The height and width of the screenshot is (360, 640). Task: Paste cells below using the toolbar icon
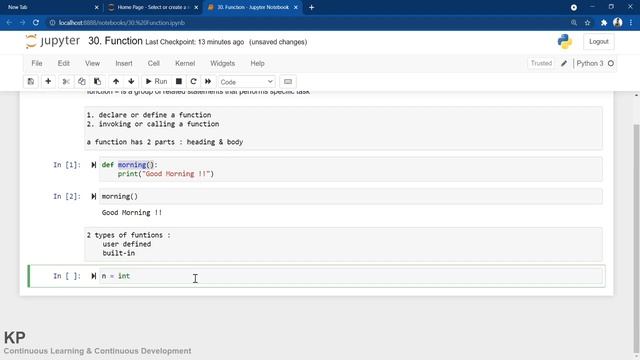tap(97, 82)
